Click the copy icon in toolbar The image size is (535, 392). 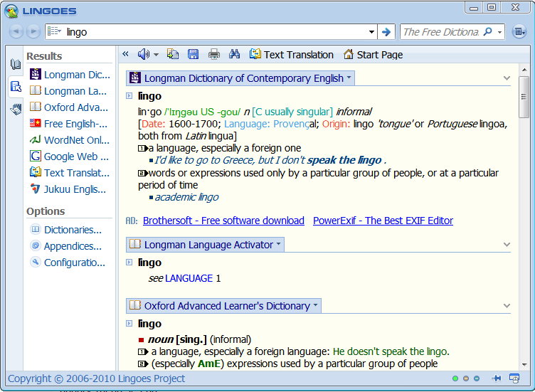173,54
